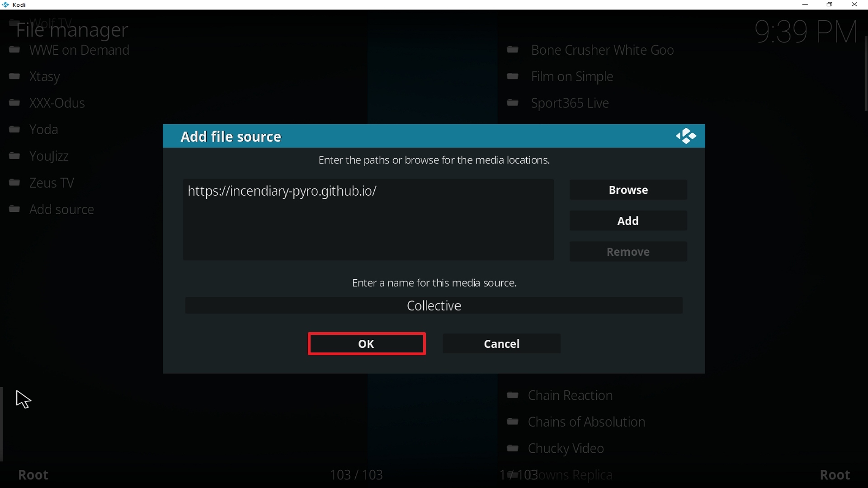Select Film on Simple entry

[572, 77]
